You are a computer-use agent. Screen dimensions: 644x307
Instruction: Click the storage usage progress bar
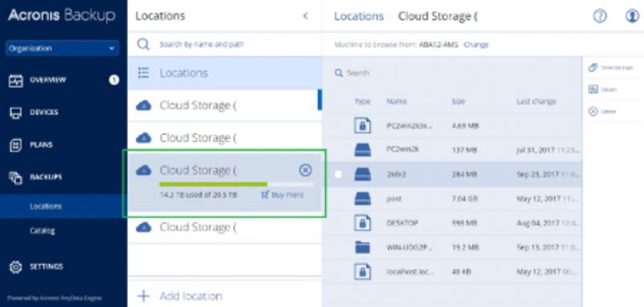coord(236,185)
